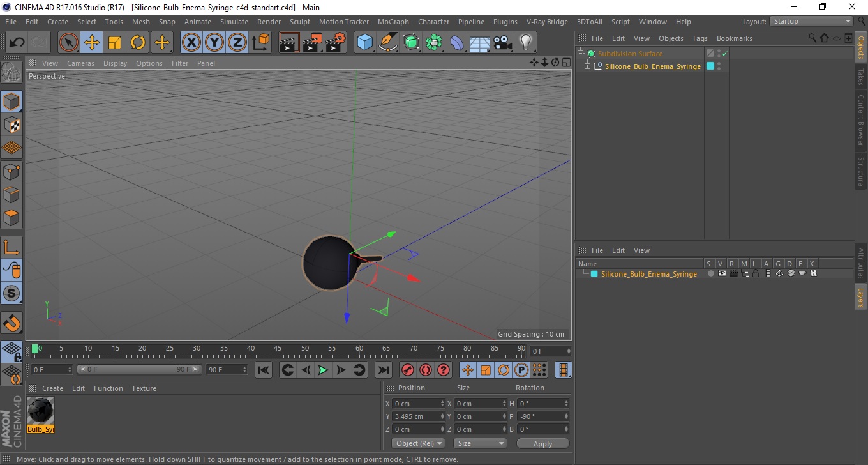This screenshot has width=868, height=465.
Task: Open material manager Create menu
Action: [x=52, y=388]
